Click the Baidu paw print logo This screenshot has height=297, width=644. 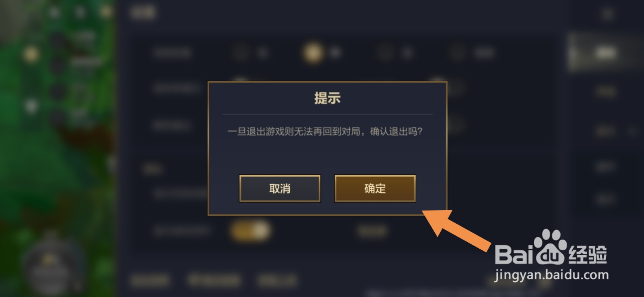(x=550, y=246)
